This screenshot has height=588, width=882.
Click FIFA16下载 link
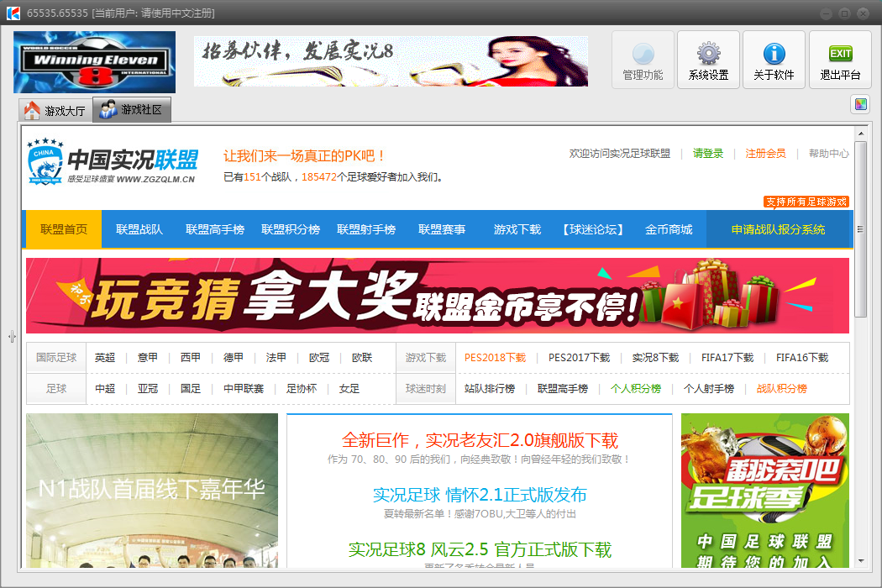(x=802, y=358)
